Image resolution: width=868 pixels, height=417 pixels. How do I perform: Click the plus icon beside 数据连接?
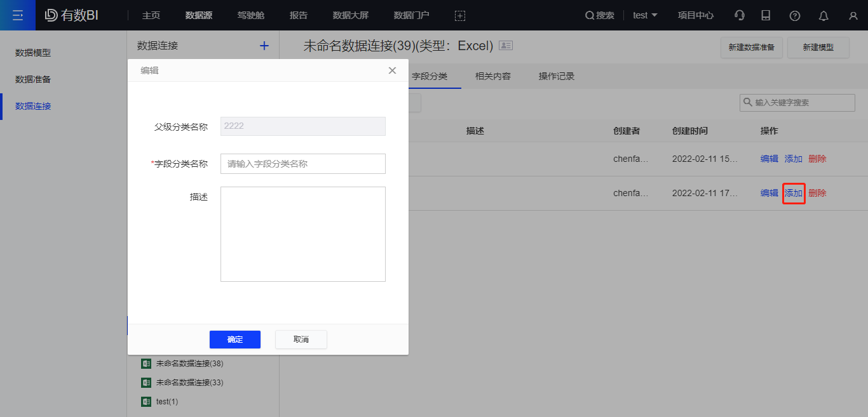click(264, 45)
